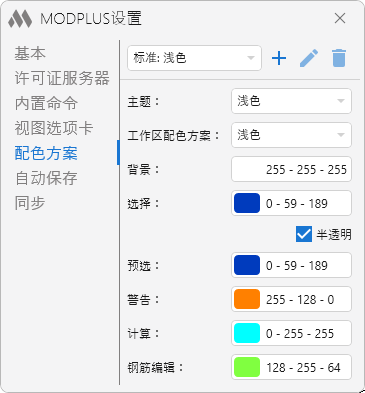The height and width of the screenshot is (393, 365).
Task: Open the 工作区配色方案 dropdown
Action: click(x=291, y=135)
